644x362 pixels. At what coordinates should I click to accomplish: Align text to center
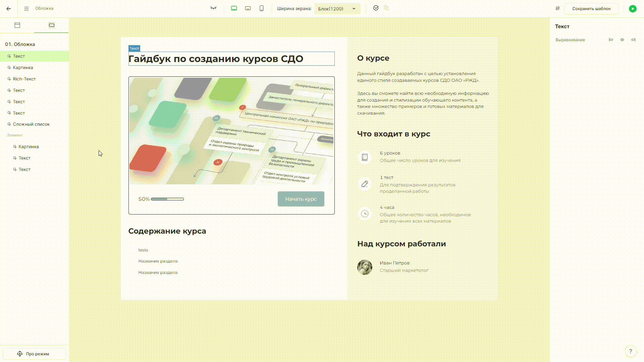(622, 40)
